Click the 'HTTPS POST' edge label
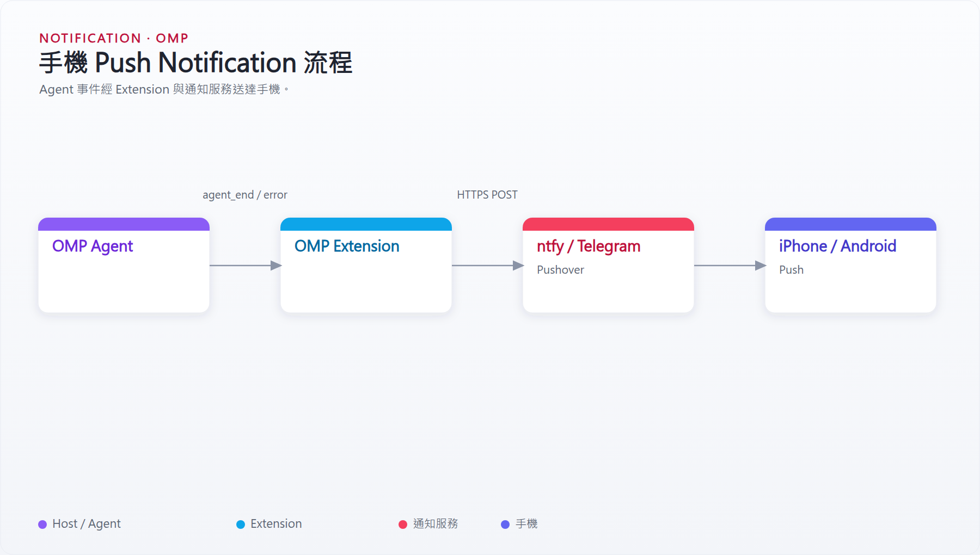The height and width of the screenshot is (555, 980). pyautogui.click(x=487, y=195)
